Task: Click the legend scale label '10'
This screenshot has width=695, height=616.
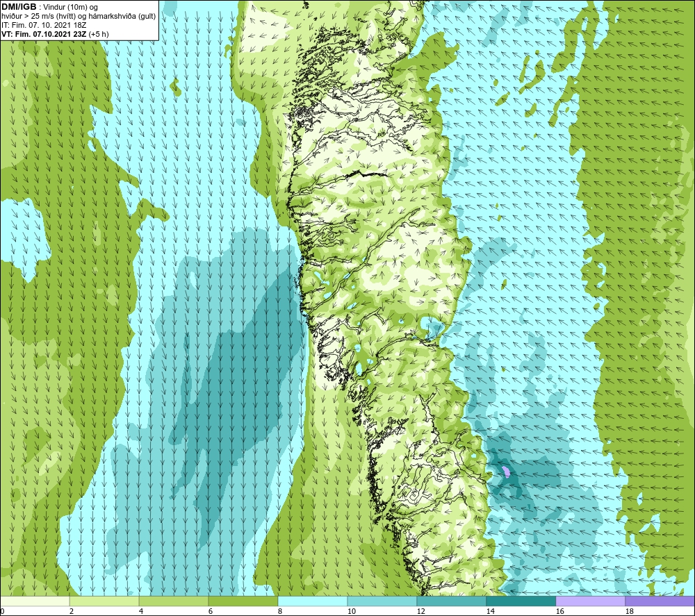Action: 351,611
